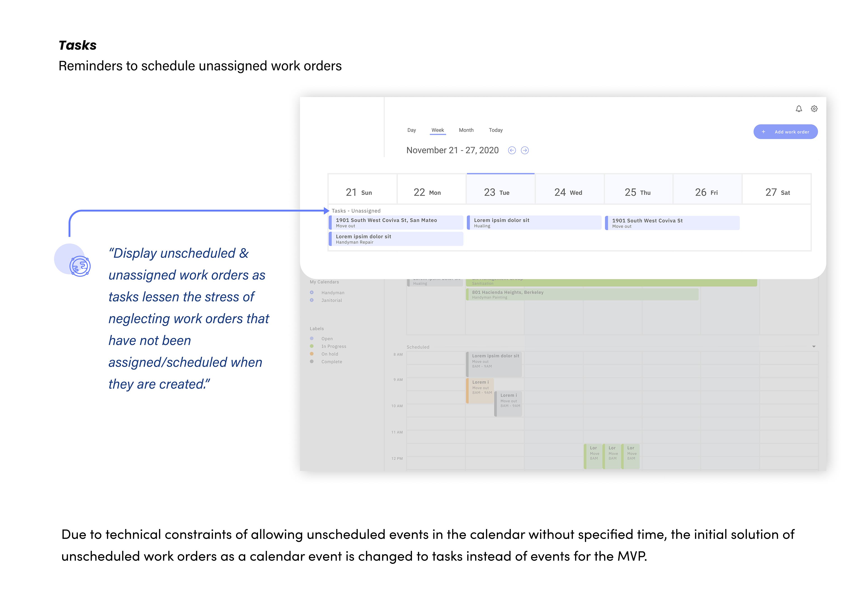
Task: Select the In Progress label dot
Action: tap(312, 346)
